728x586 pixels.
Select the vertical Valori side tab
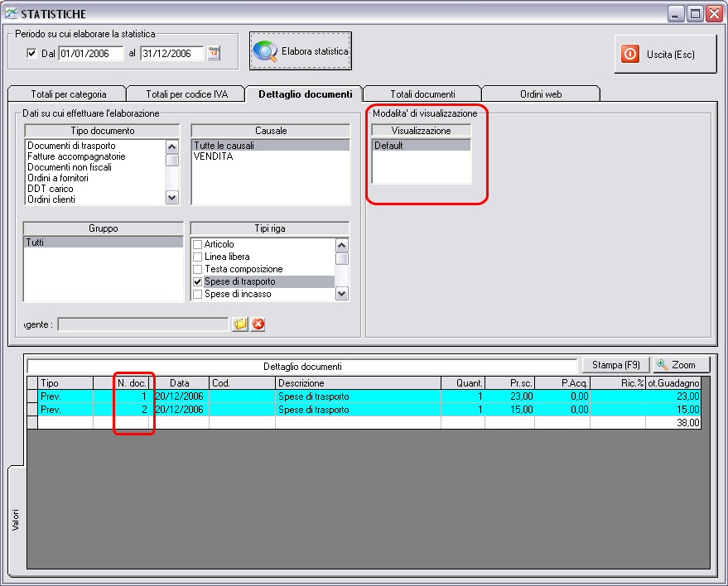[x=16, y=520]
